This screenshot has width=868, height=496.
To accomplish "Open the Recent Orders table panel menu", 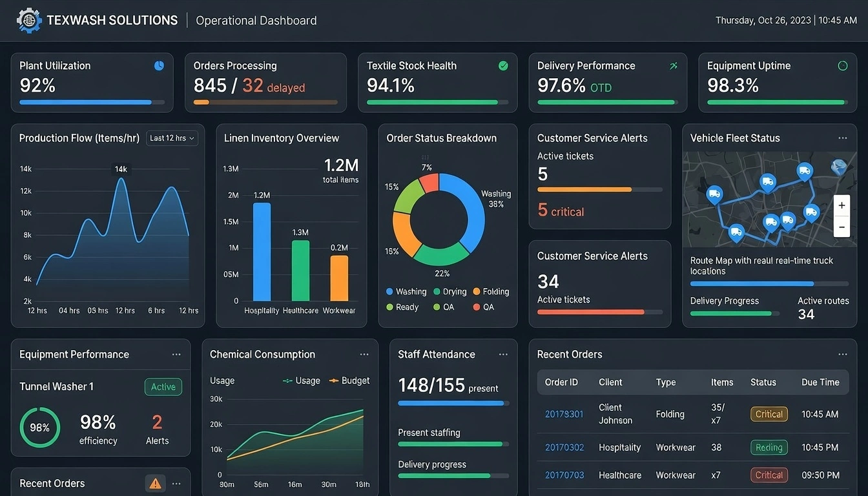I will point(842,354).
